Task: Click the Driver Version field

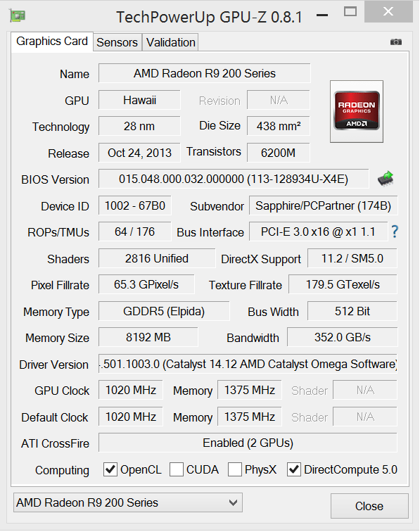Action: [x=248, y=364]
